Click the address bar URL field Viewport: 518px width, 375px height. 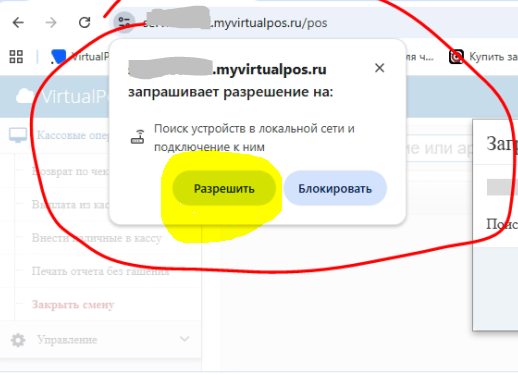point(313,23)
